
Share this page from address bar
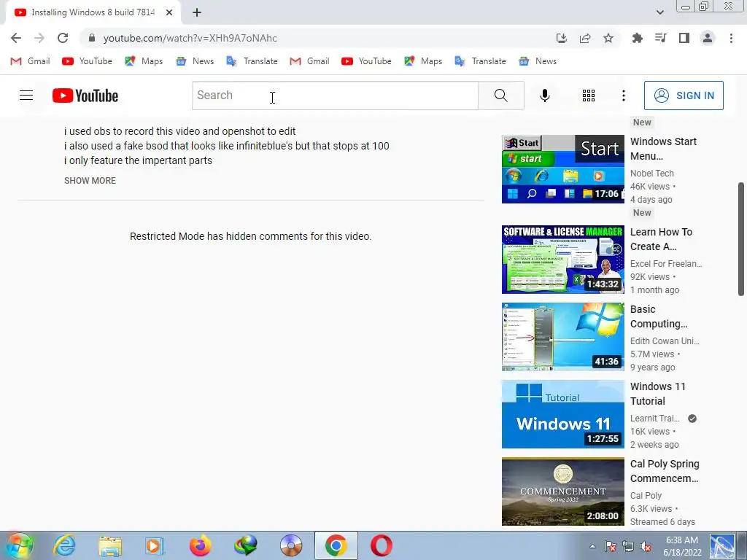585,38
